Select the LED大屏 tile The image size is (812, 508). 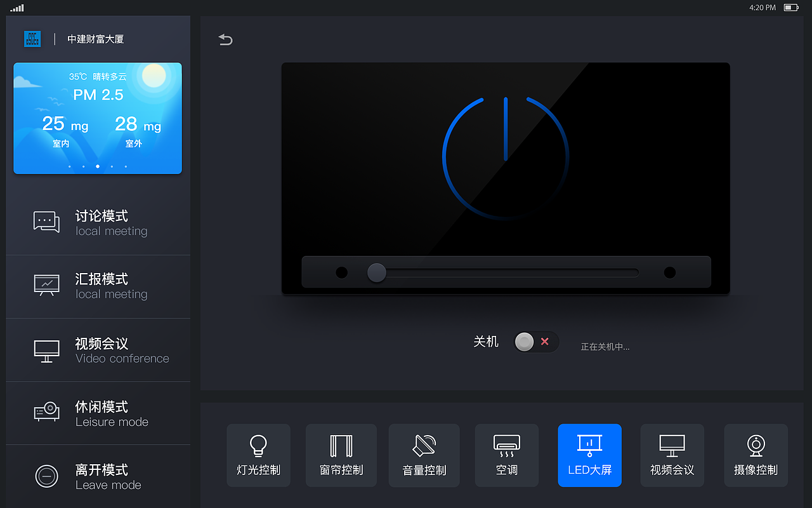590,455
